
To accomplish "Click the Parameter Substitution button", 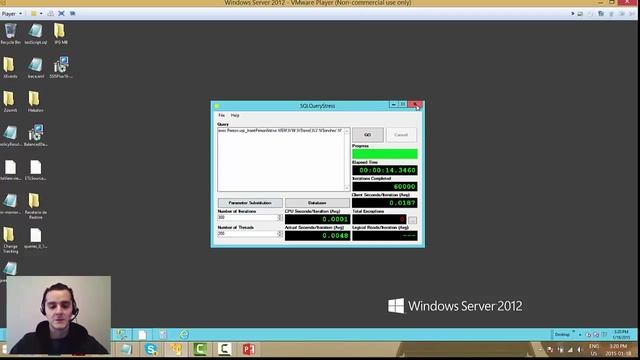I will (x=250, y=203).
